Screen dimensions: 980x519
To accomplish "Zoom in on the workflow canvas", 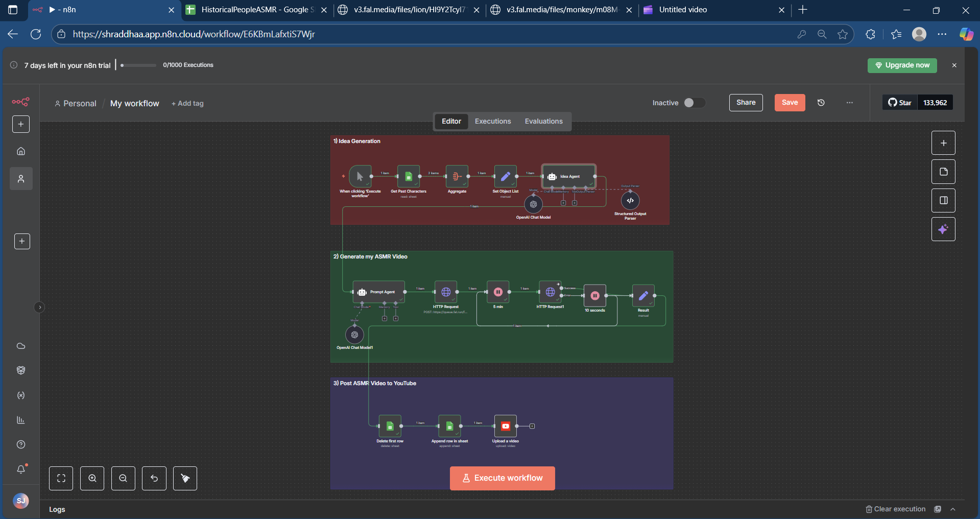I will [x=92, y=478].
